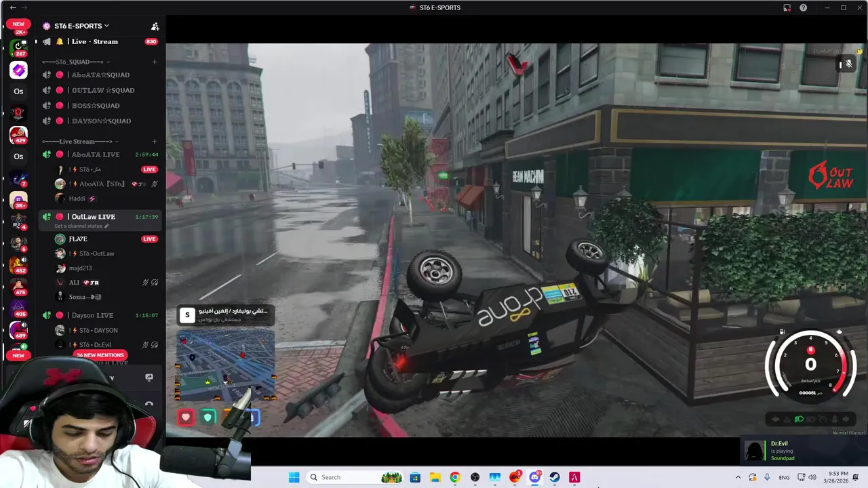The height and width of the screenshot is (488, 868).
Task: Click the taskbar Search box
Action: tap(356, 477)
